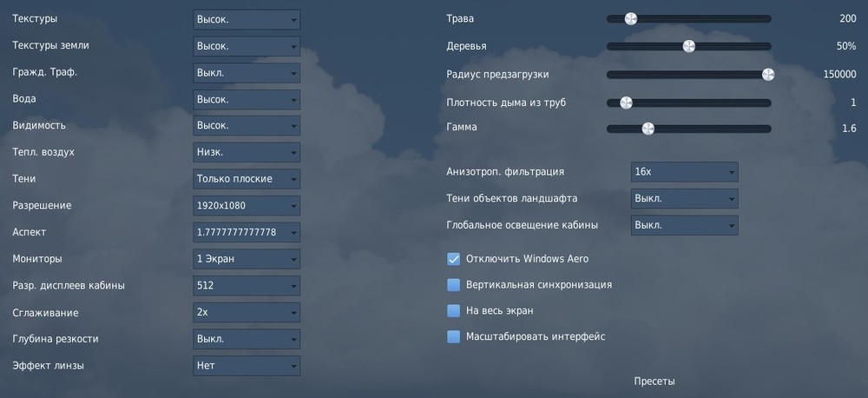Expand the Мониторы dropdown
The height and width of the screenshot is (398, 868).
click(247, 259)
